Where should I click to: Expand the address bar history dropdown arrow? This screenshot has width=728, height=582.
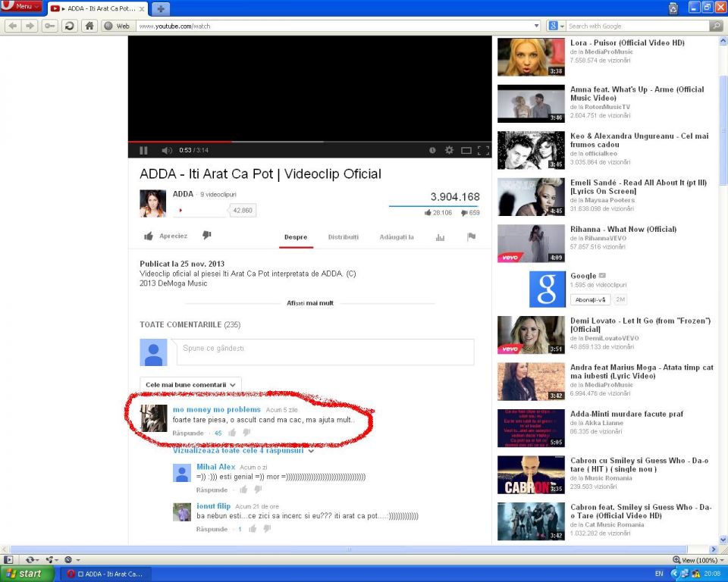click(536, 26)
